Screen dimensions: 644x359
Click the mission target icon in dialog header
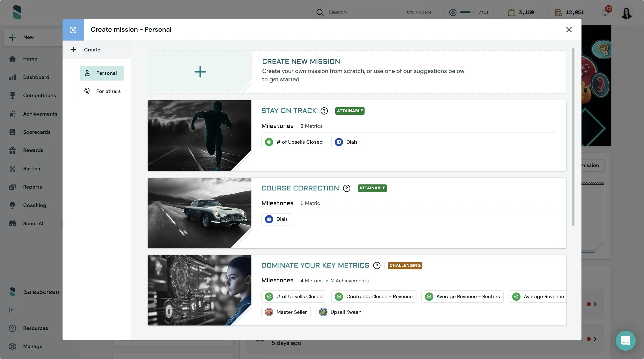pos(73,30)
